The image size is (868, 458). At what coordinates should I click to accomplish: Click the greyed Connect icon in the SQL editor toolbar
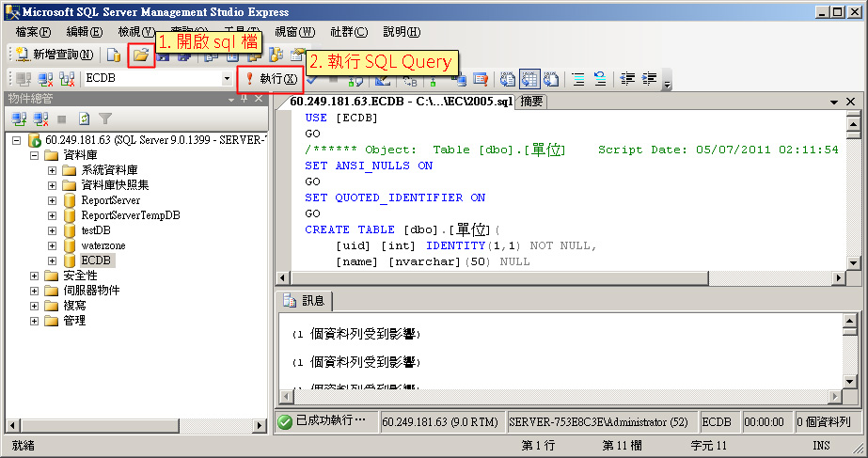tap(23, 79)
